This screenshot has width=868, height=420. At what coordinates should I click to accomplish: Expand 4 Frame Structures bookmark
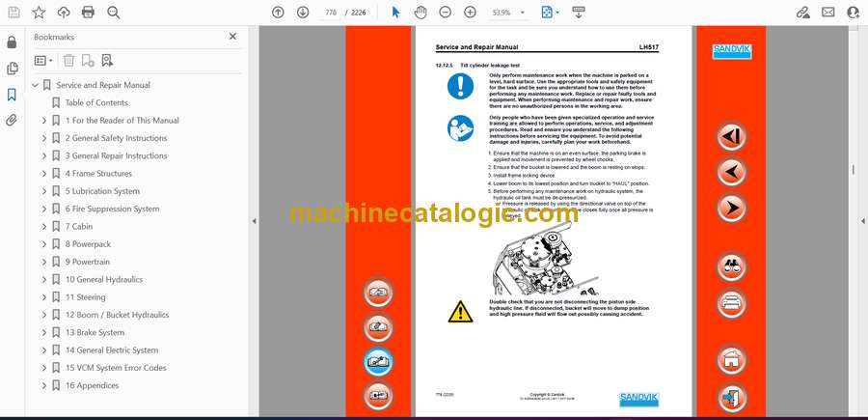(44, 174)
